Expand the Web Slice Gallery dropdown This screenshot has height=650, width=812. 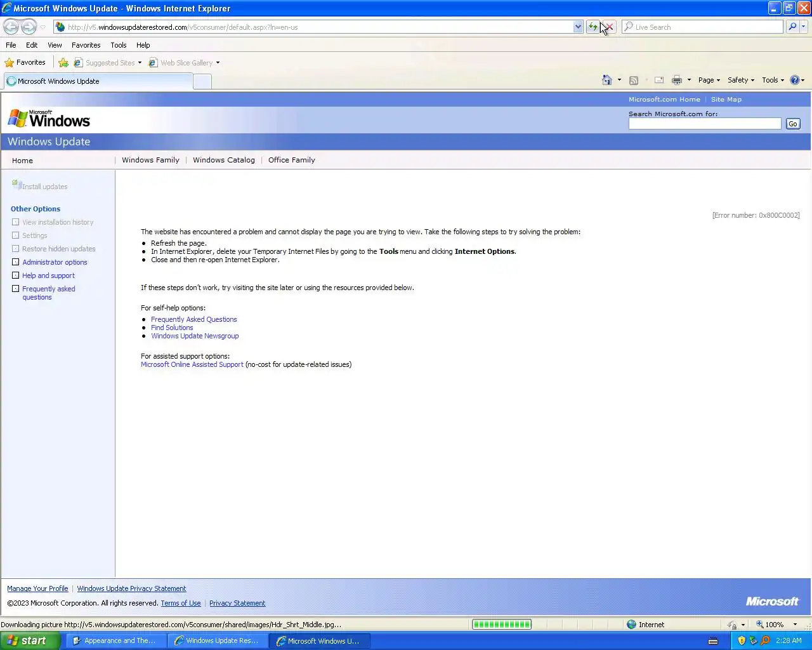coord(218,63)
